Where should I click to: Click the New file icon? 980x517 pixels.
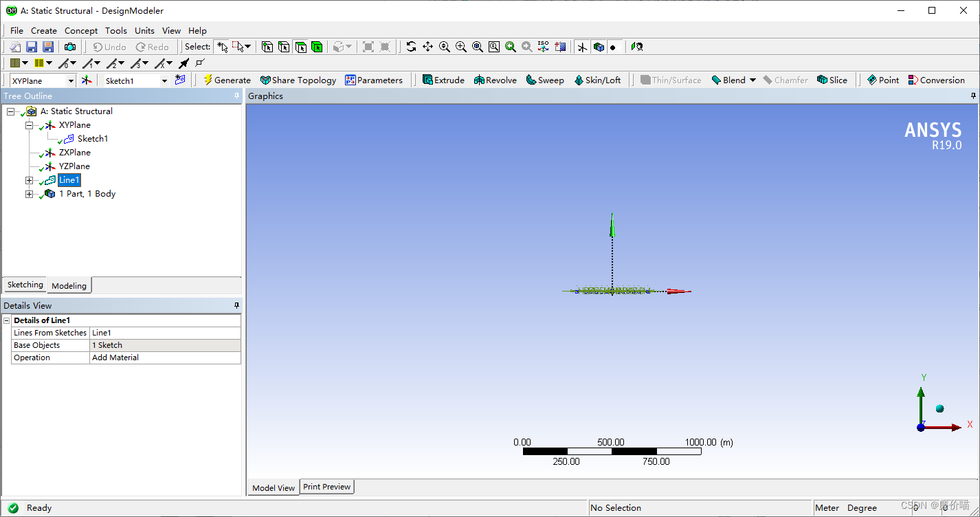tap(15, 47)
